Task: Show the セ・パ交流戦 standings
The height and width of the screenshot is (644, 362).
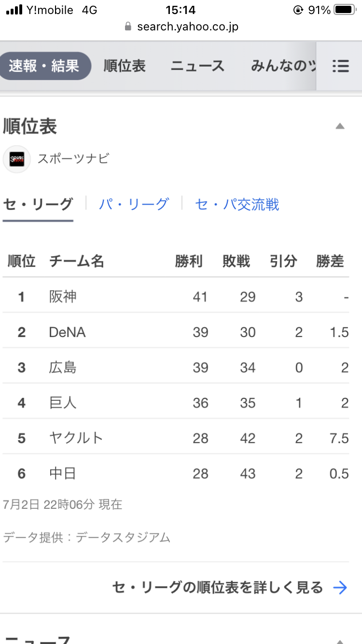Action: (x=237, y=204)
